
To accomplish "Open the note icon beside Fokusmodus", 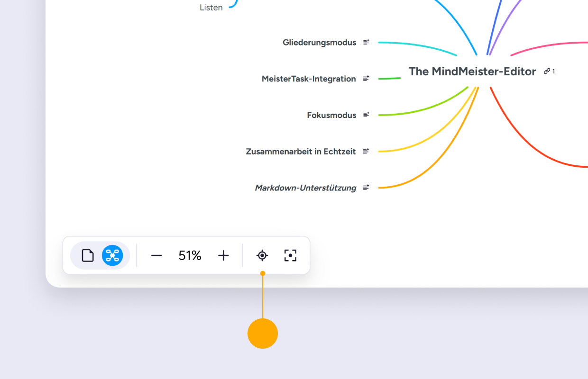I will coord(366,115).
